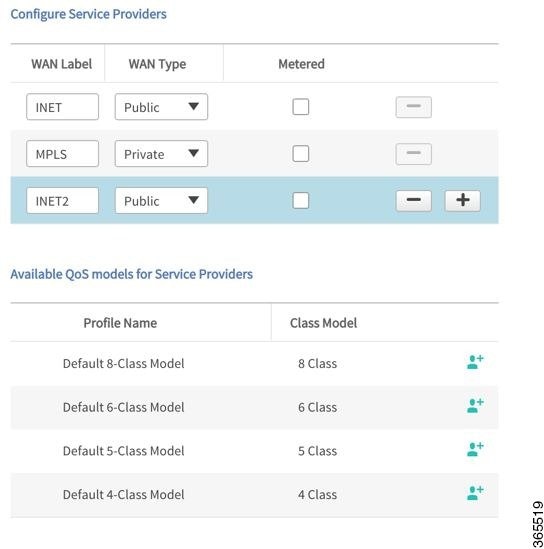This screenshot has width=544, height=549.
Task: Assign provider to Default 8-Class Model
Action: coord(475,362)
